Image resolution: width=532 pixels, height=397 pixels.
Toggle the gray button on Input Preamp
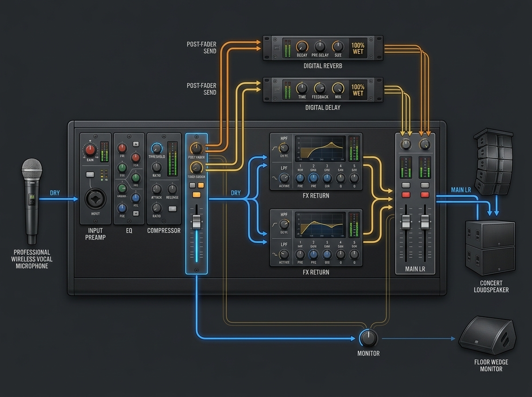tap(90, 175)
